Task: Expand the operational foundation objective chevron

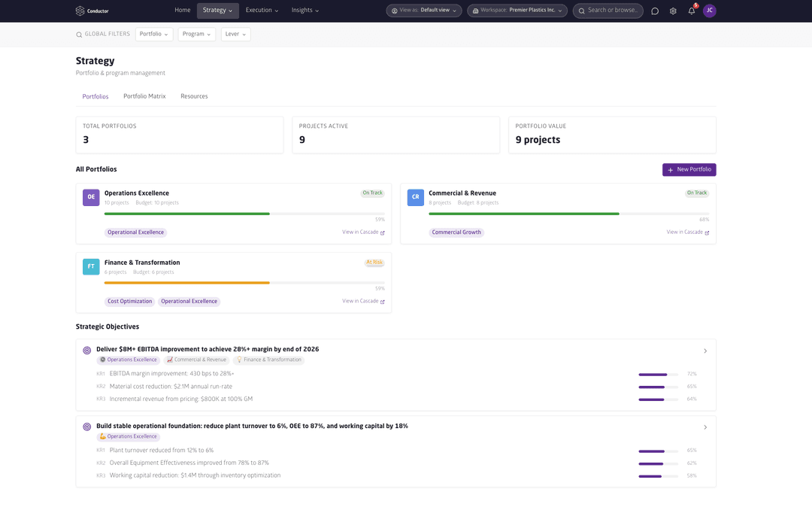Action: (705, 427)
